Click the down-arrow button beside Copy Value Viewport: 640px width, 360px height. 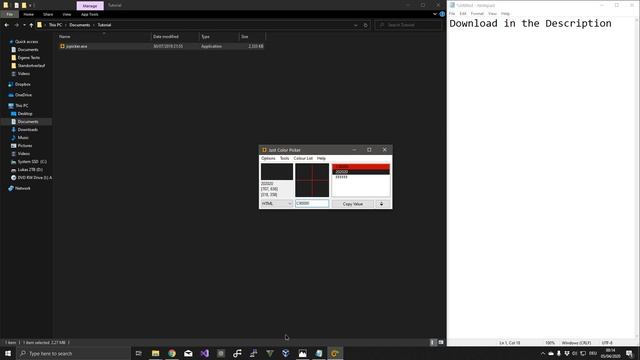[382, 204]
